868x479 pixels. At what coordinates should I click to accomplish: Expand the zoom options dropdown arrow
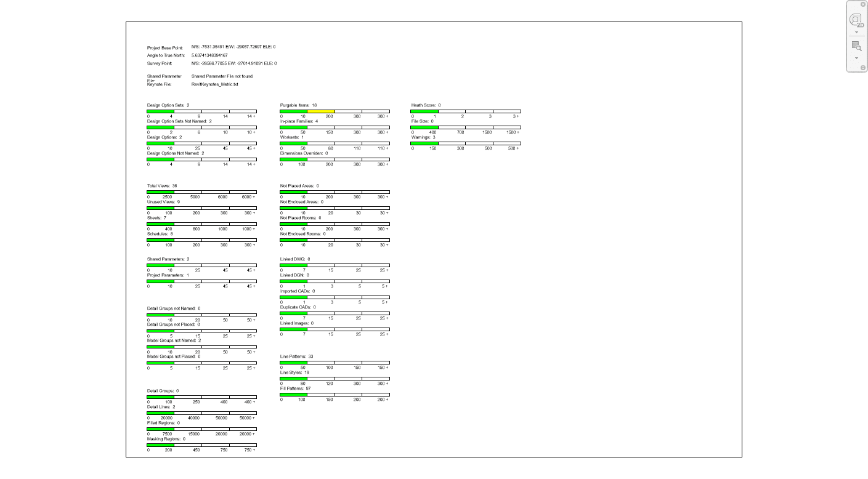tap(856, 58)
